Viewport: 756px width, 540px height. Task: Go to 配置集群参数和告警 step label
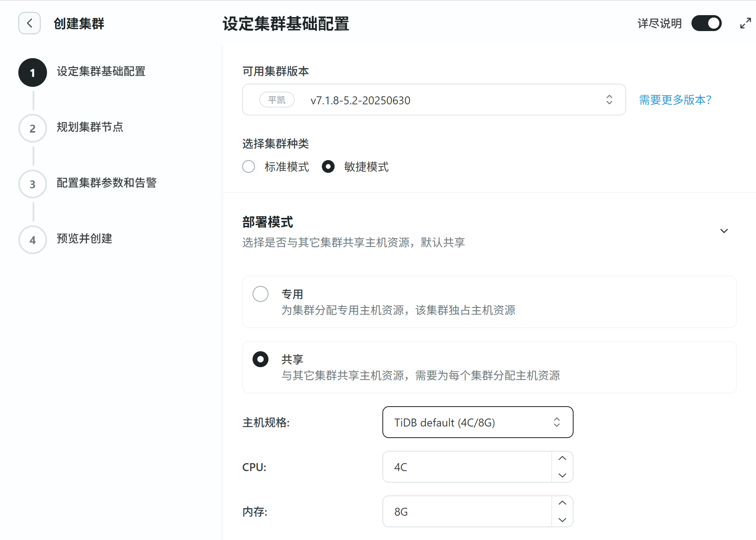click(x=106, y=183)
